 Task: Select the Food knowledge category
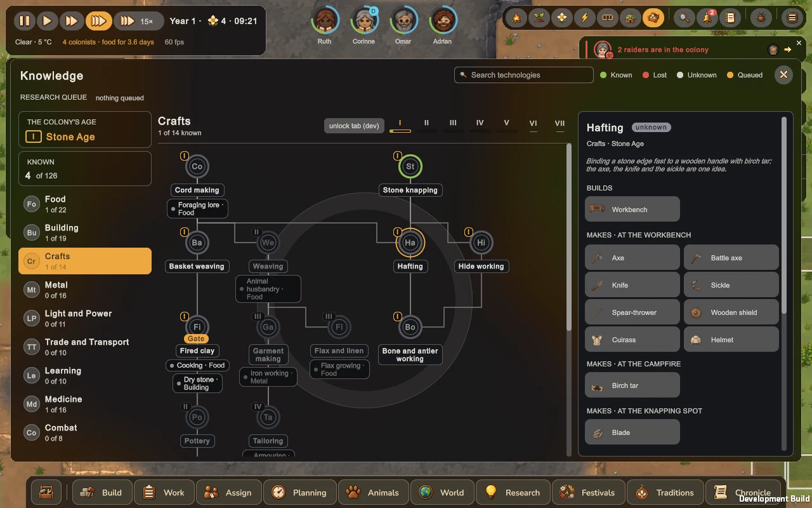click(85, 204)
